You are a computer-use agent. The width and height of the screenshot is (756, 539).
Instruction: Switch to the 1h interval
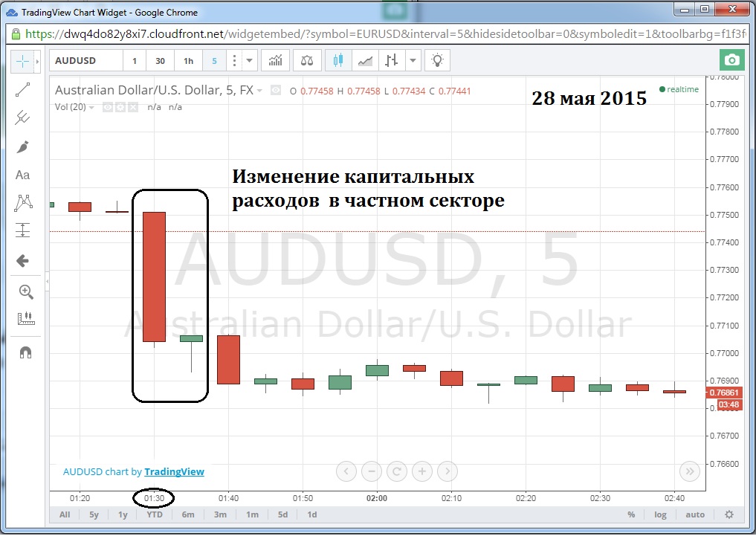pos(189,61)
